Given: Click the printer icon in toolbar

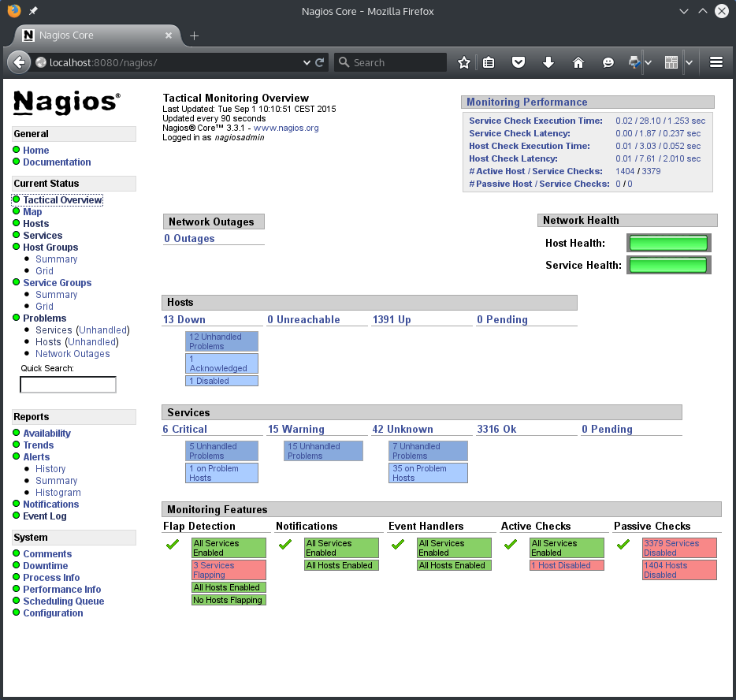Looking at the screenshot, I should coord(634,62).
